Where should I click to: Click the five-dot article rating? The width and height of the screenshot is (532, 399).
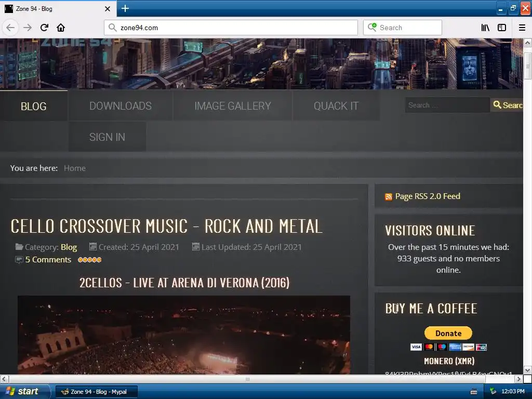[x=89, y=260]
